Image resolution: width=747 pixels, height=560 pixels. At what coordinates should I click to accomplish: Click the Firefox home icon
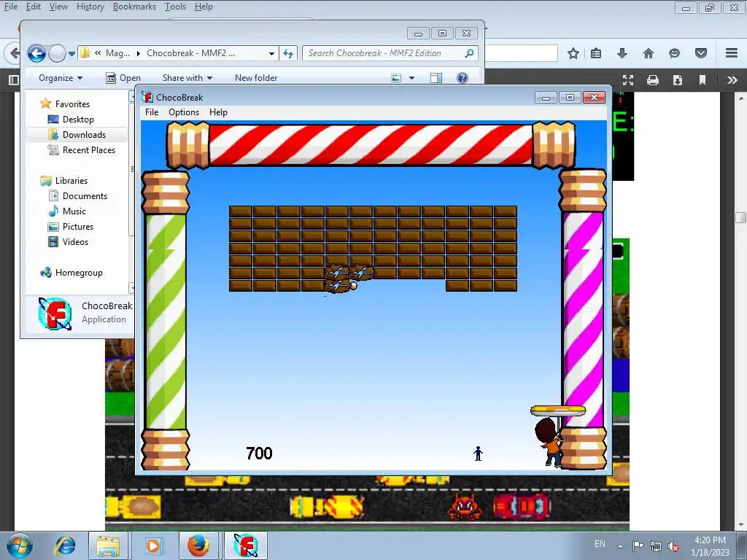point(649,53)
